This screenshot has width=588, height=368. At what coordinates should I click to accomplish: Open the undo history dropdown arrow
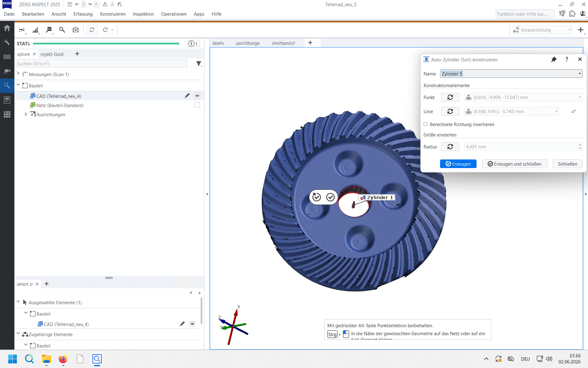pos(84,4)
